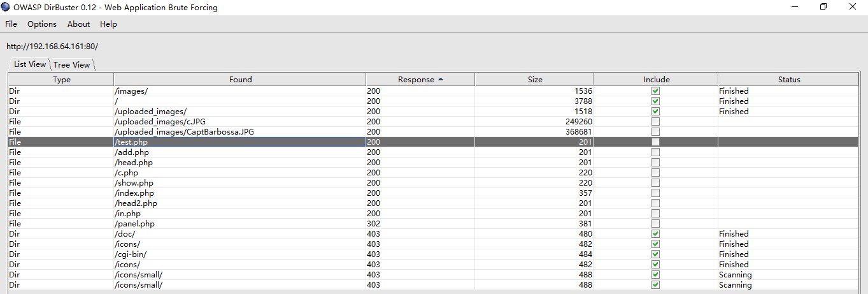
Task: Check Include for CaptBarbossa.JPG row
Action: click(x=656, y=132)
